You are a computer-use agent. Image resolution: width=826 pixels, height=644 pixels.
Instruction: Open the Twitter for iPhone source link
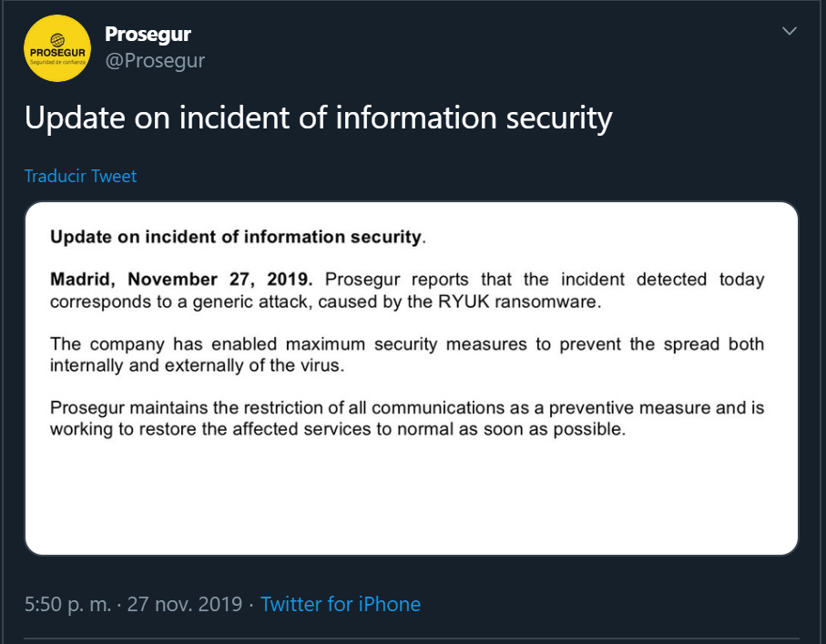[341, 604]
